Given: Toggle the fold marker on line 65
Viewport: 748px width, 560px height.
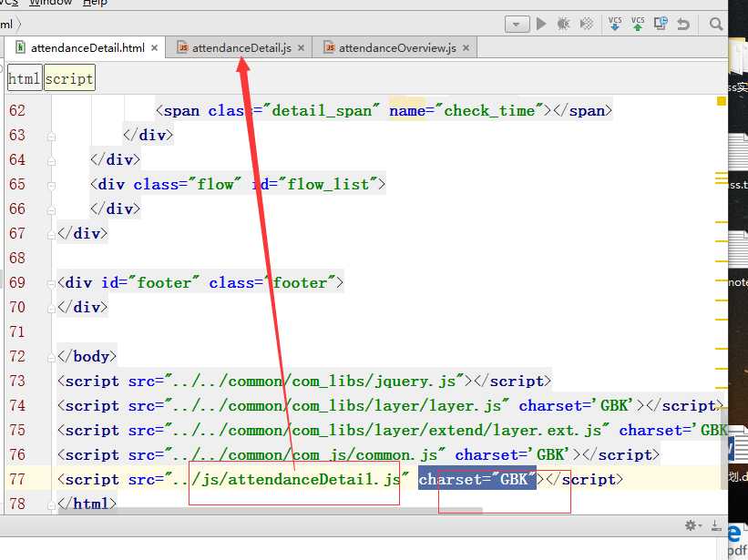Looking at the screenshot, I should click(52, 186).
